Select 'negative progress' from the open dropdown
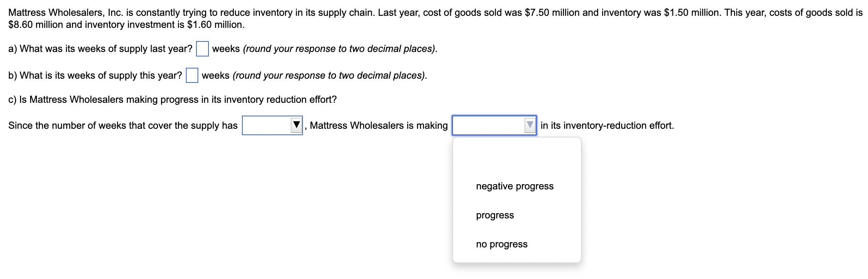The height and width of the screenshot is (279, 868). coord(514,186)
